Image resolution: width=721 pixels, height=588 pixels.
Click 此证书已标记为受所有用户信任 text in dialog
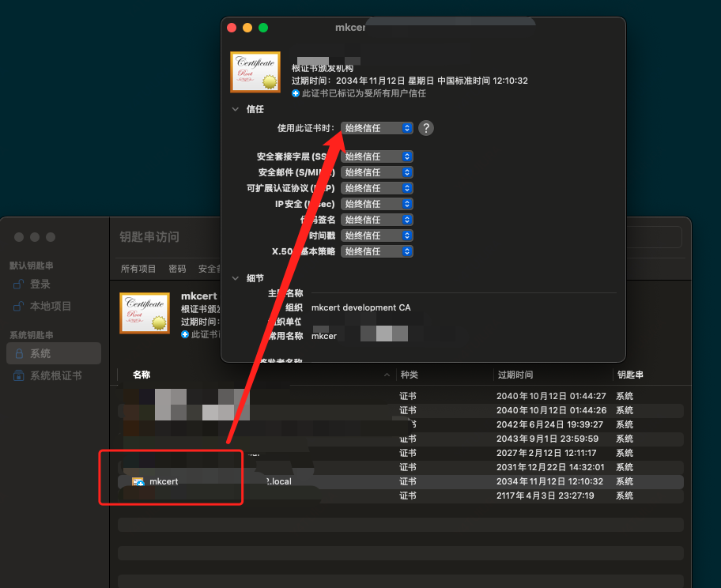point(364,93)
